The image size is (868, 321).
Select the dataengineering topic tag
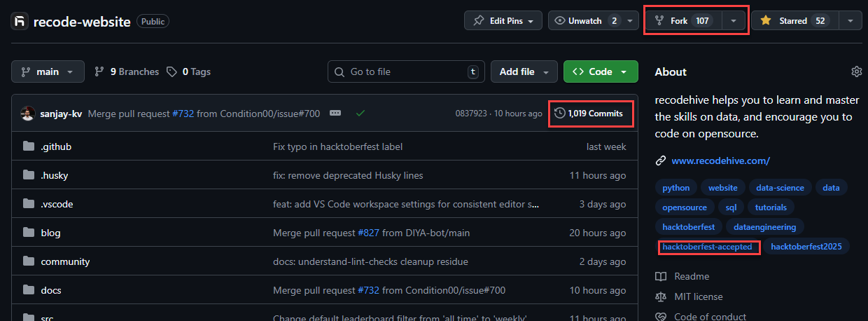[764, 226]
